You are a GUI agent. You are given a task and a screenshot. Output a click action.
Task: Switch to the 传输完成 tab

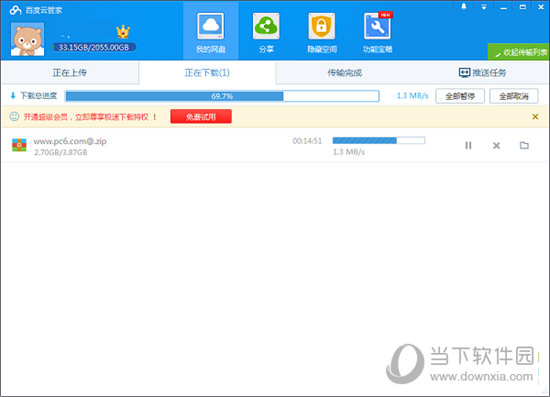click(344, 73)
